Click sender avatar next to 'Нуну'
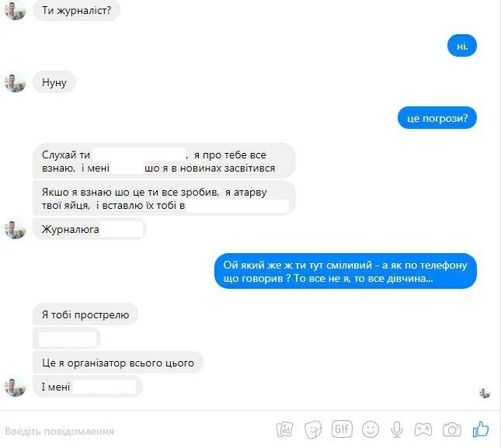 coord(16,82)
